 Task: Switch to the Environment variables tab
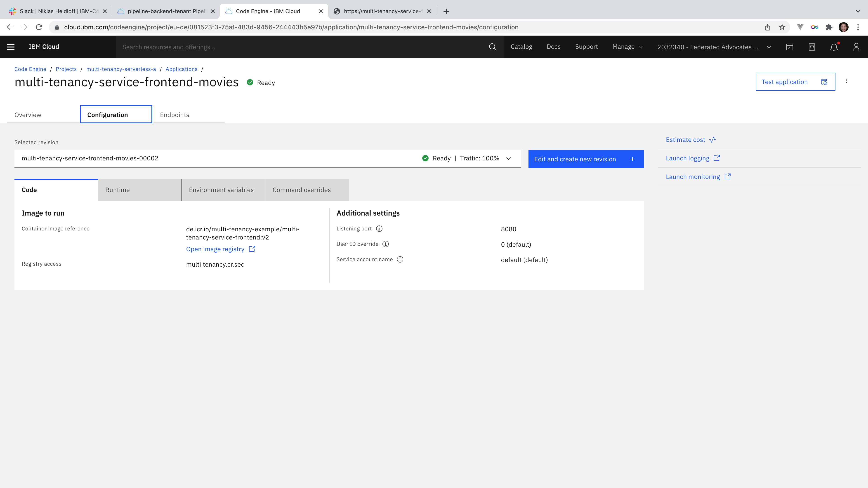coord(221,190)
